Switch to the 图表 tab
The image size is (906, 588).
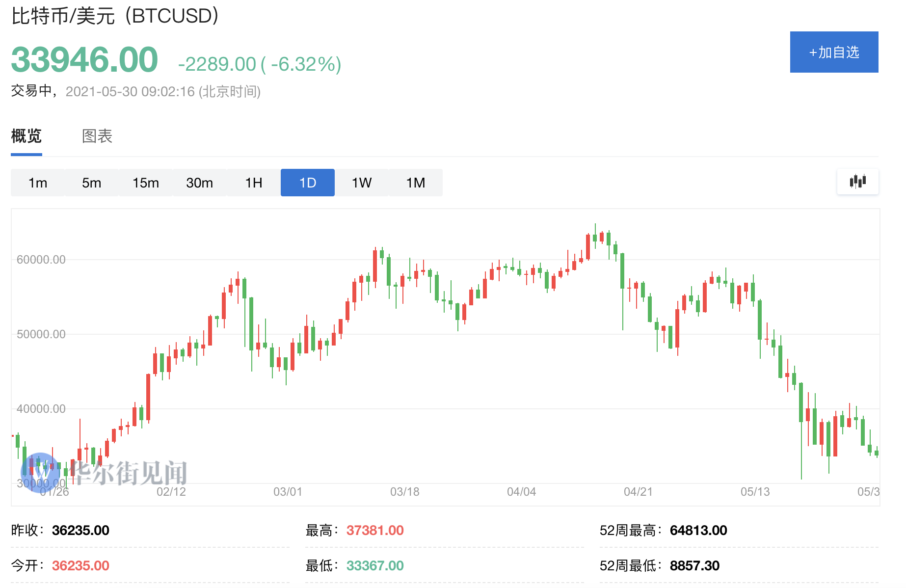pyautogui.click(x=97, y=136)
